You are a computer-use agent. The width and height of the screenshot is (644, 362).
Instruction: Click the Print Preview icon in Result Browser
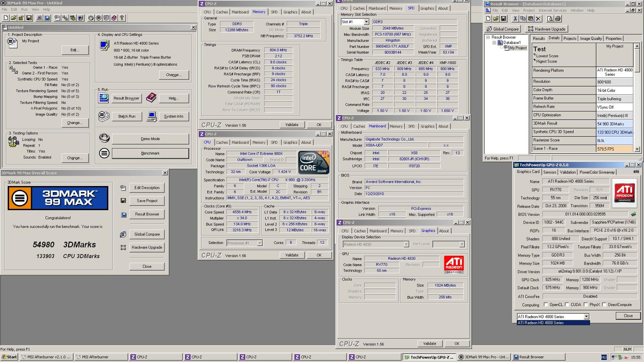tap(550, 19)
